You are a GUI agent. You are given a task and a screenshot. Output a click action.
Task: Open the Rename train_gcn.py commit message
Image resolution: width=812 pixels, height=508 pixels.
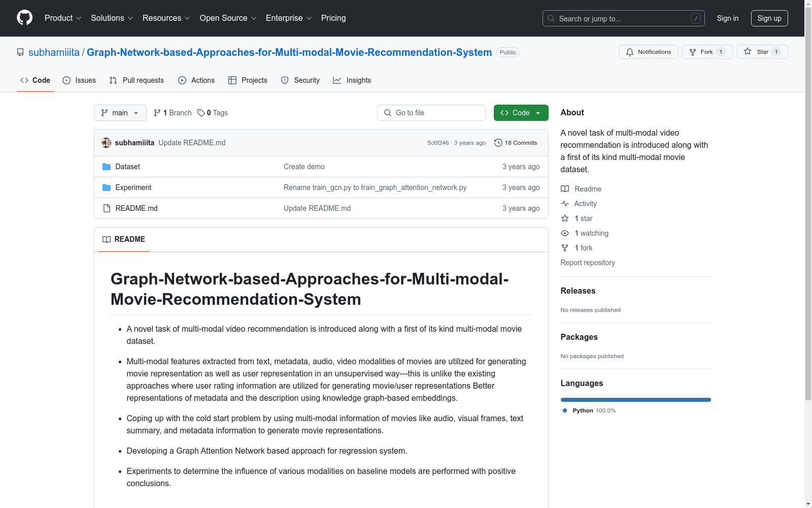(x=375, y=187)
